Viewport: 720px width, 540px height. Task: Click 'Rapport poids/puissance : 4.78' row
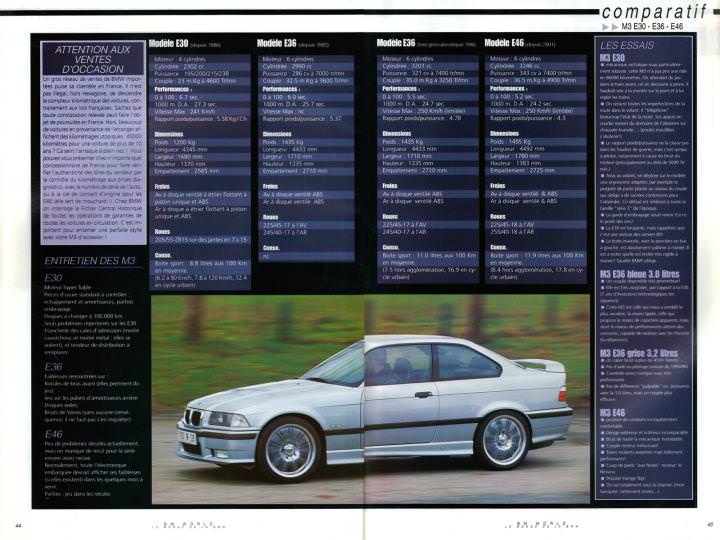[422, 118]
